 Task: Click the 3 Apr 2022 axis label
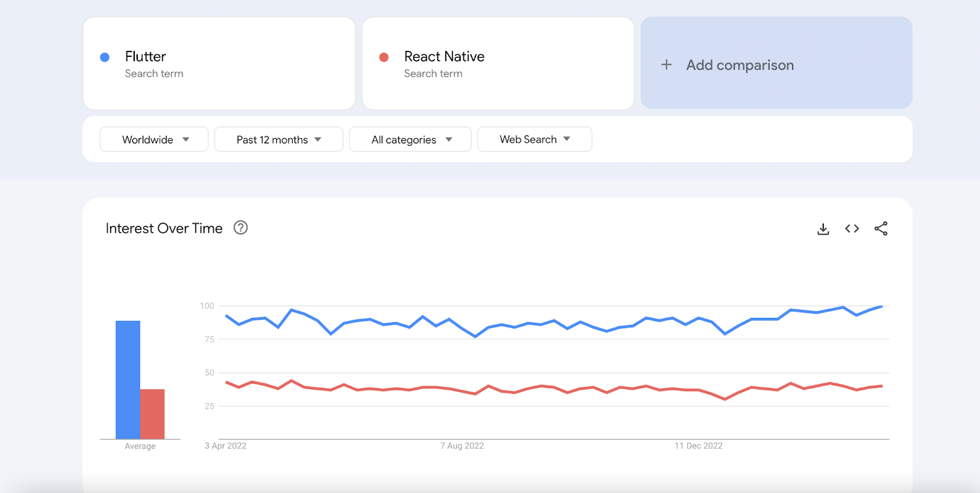pyautogui.click(x=225, y=446)
